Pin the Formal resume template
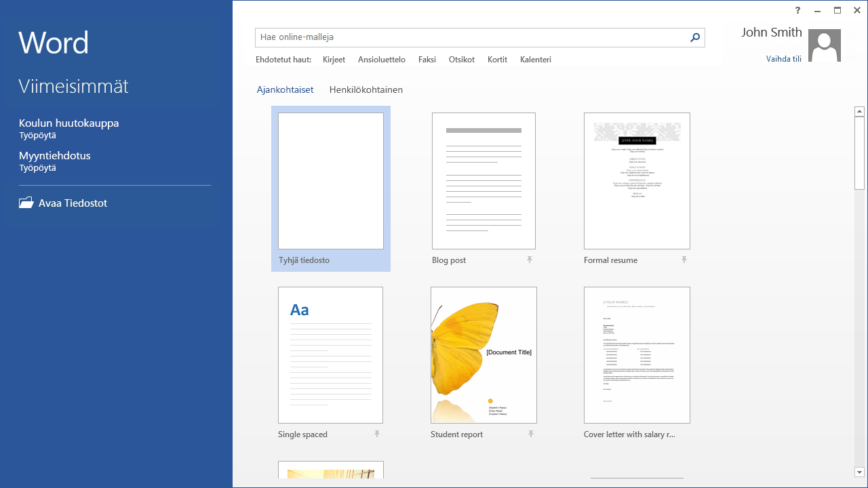This screenshot has width=868, height=488. (x=684, y=260)
